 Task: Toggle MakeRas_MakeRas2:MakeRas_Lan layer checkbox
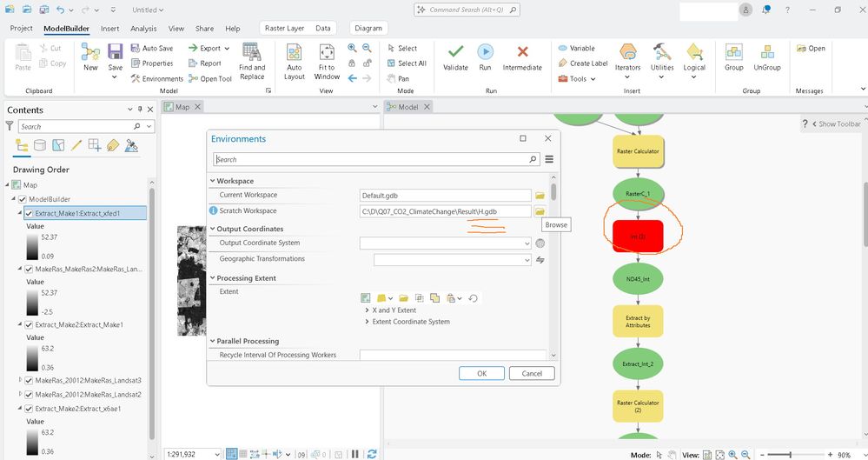[x=29, y=269]
